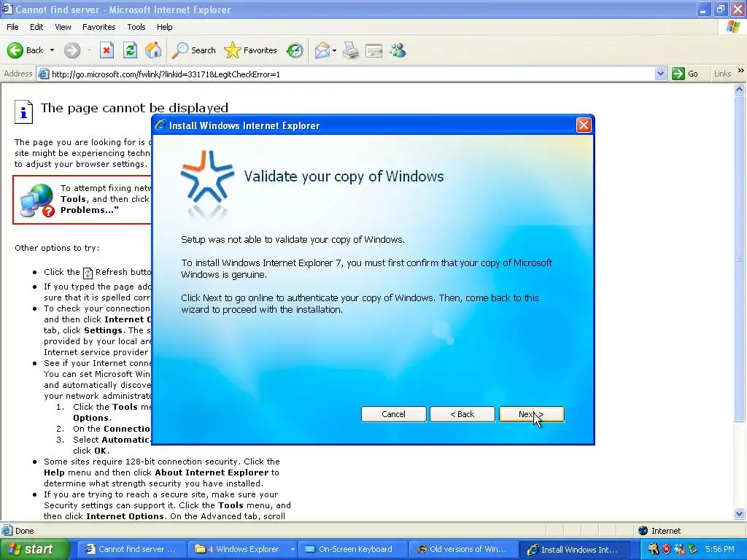Screen dimensions: 747x560
Task: Click the inline Refresh button icon in text
Action: tap(88, 273)
